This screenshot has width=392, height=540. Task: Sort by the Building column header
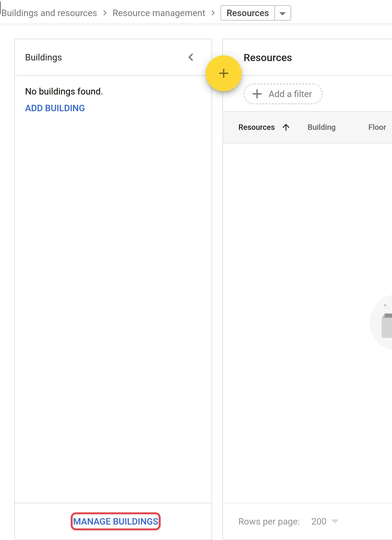pos(322,127)
